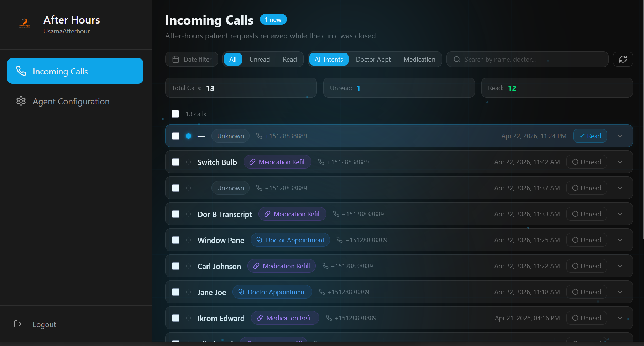Expand details for the Jane Joe call
Screen dimensions: 644x346
[x=620, y=292]
